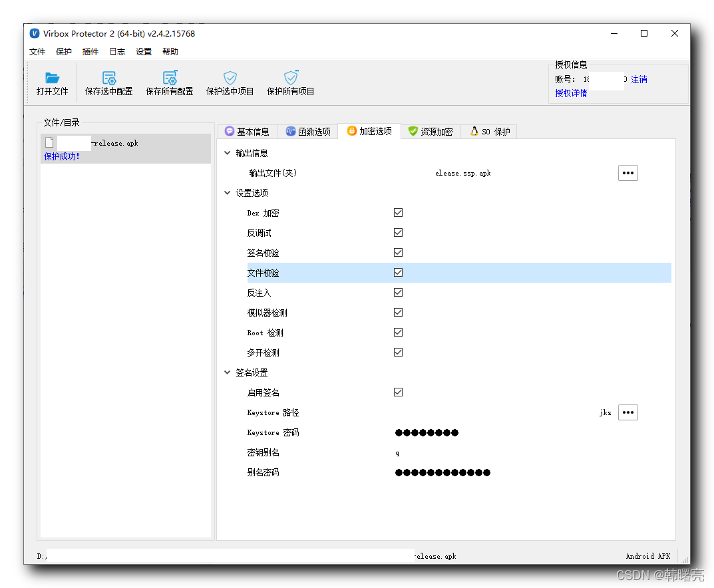Collapse the 设置选项 section chevron
Screen dimensions: 714x588
coord(227,193)
